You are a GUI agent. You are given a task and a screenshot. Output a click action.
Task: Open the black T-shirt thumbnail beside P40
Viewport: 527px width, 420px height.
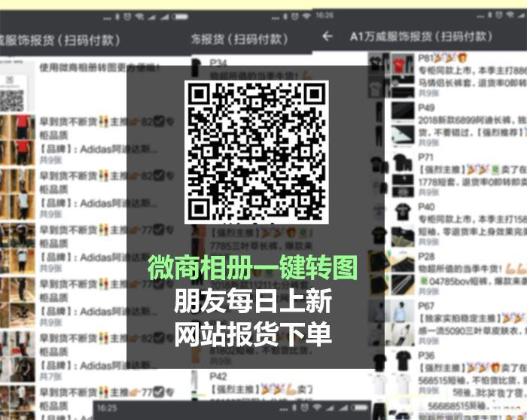coord(403,212)
